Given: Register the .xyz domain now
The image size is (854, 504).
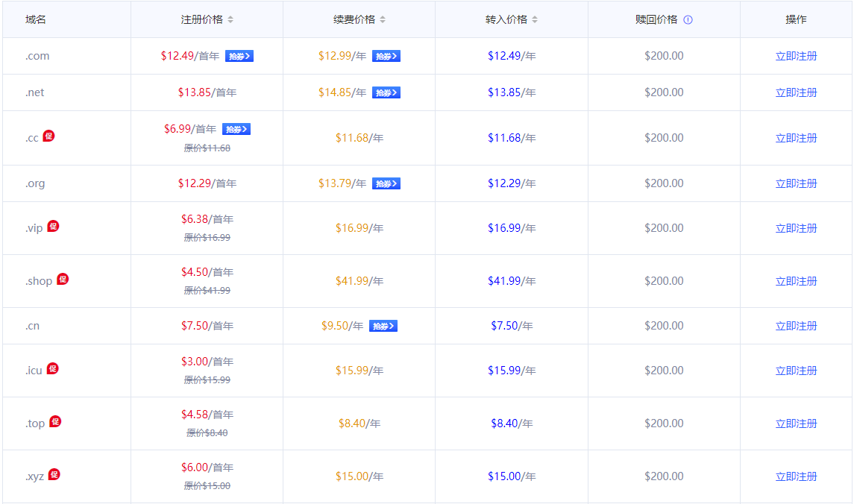Looking at the screenshot, I should (x=796, y=476).
